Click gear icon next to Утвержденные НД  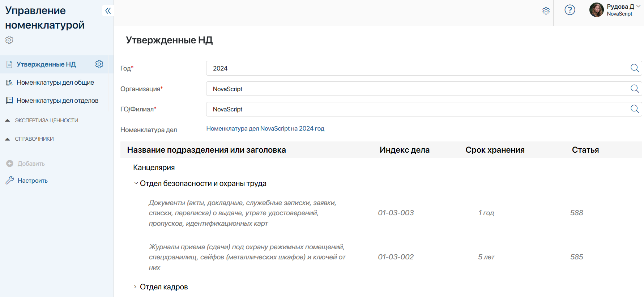click(x=99, y=64)
